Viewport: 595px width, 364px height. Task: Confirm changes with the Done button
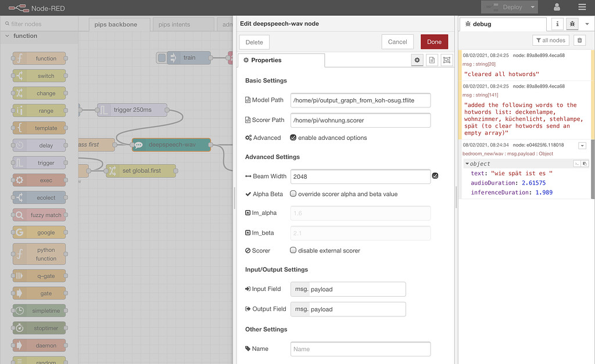[433, 42]
